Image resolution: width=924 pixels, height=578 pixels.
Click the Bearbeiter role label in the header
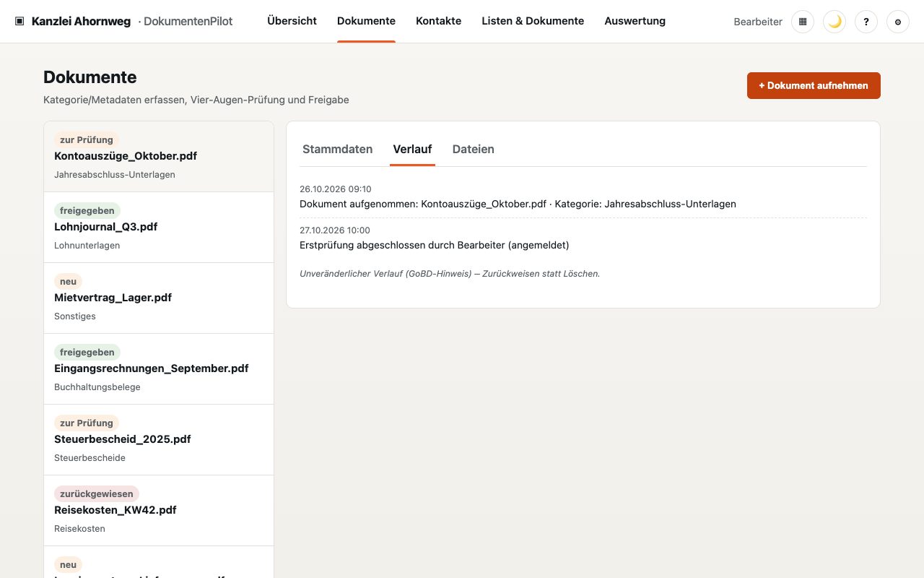(x=758, y=22)
